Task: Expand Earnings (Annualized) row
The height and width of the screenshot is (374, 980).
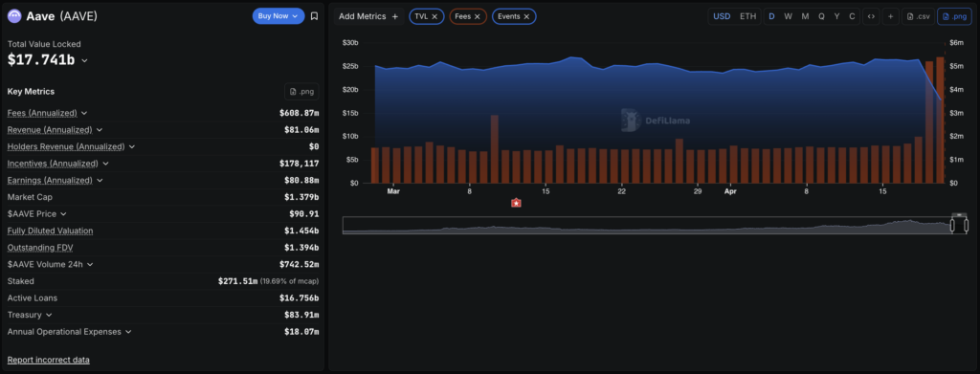Action: [100, 181]
